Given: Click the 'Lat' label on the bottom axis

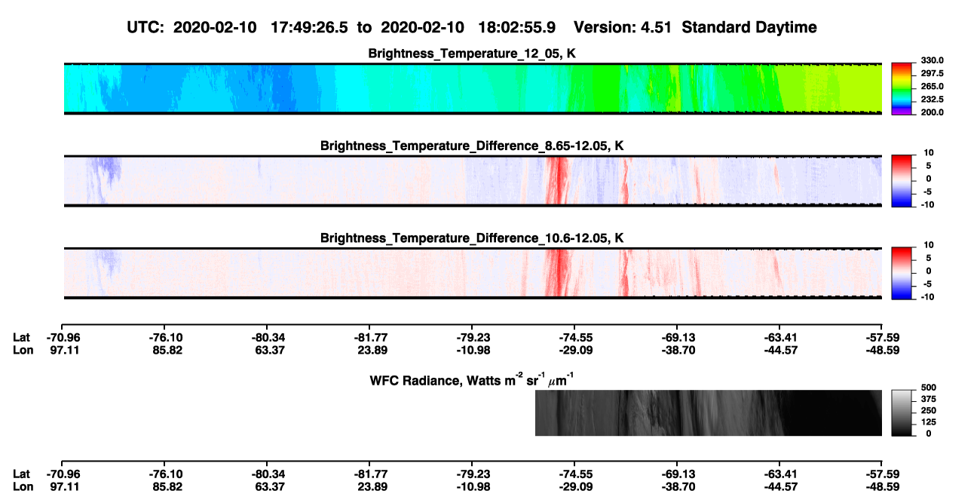Looking at the screenshot, I should pos(22,474).
